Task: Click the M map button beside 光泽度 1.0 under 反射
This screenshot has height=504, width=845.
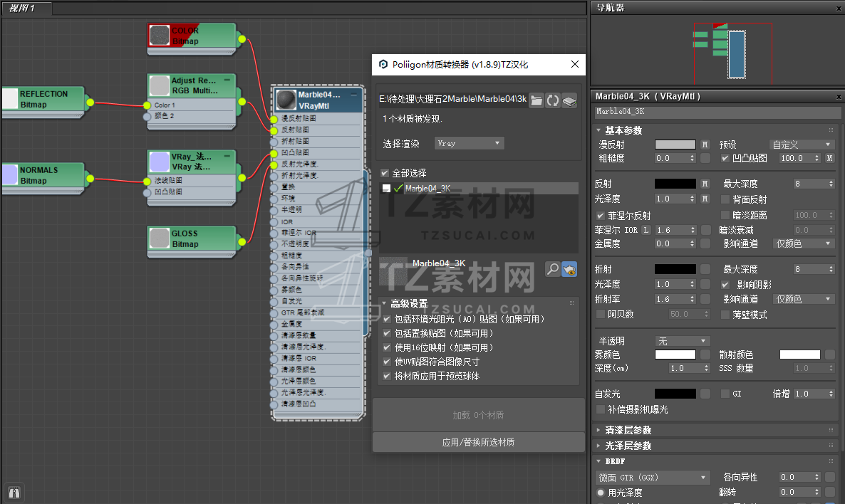Action: click(705, 199)
